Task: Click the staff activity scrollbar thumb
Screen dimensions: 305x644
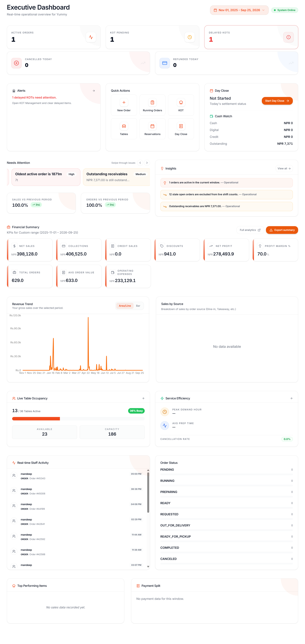Action: click(148, 492)
